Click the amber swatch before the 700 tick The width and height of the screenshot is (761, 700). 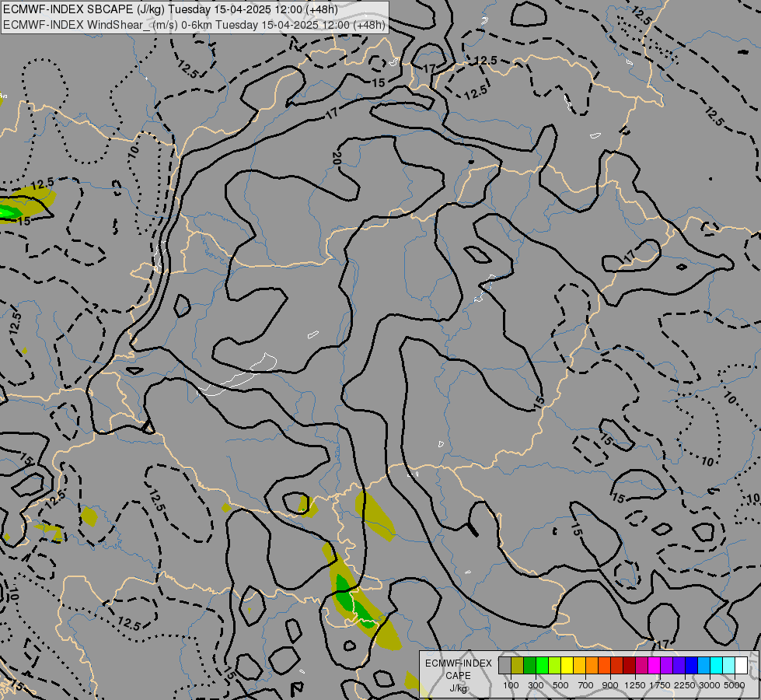tap(579, 666)
